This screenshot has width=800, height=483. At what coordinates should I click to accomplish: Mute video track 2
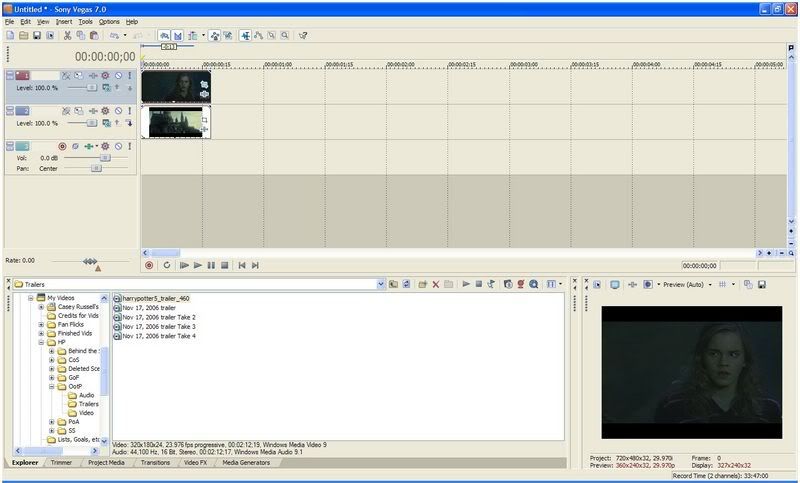(x=118, y=111)
